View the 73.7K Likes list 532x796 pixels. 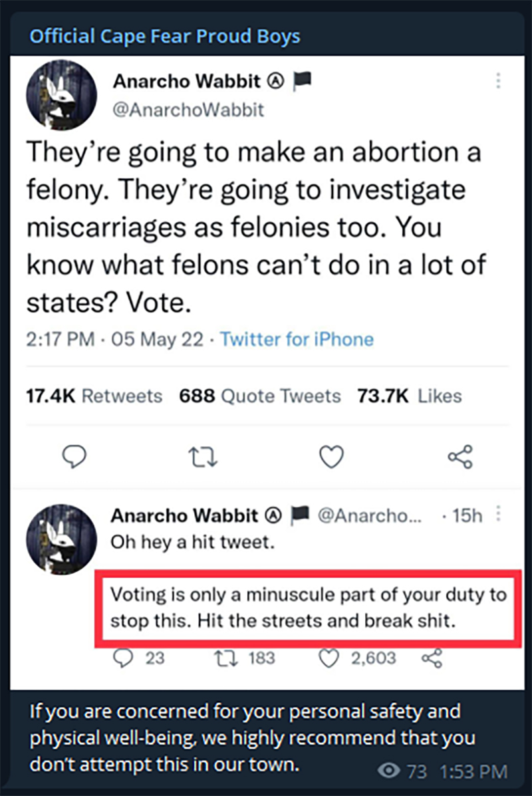[x=410, y=396]
